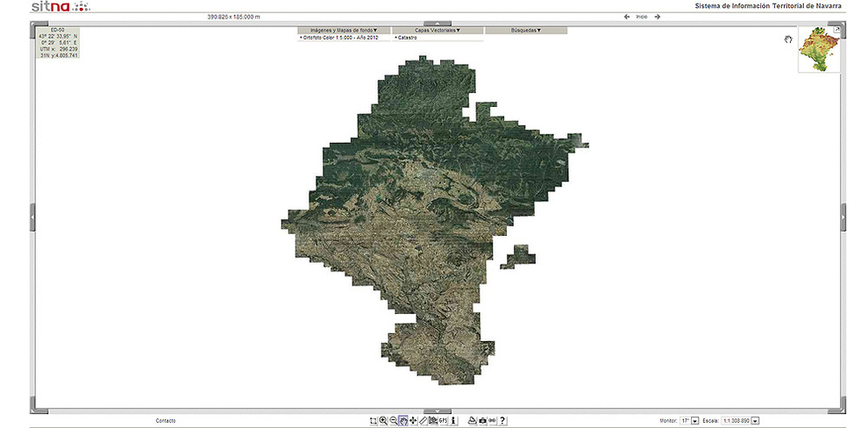The height and width of the screenshot is (428, 868).
Task: Click the zoom out magnifier tool
Action: pyautogui.click(x=394, y=421)
